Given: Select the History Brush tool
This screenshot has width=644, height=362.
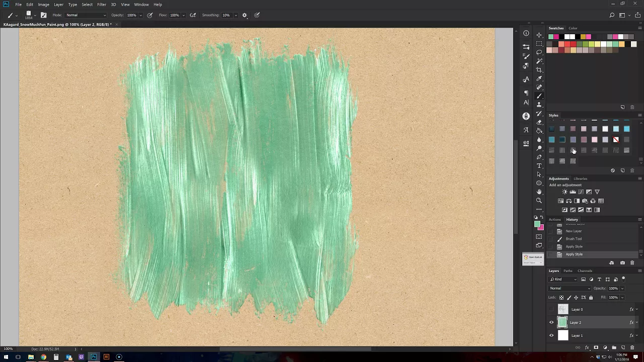Looking at the screenshot, I should point(539,113).
